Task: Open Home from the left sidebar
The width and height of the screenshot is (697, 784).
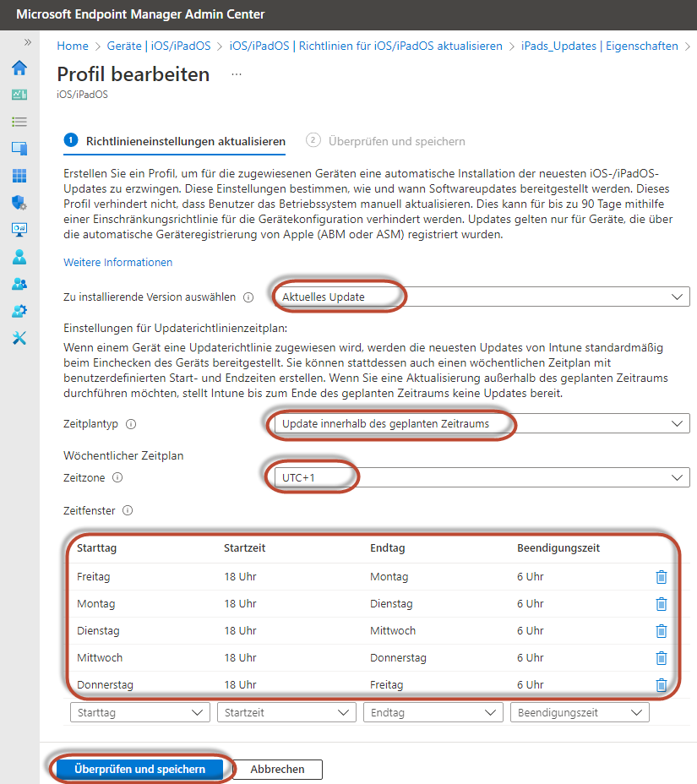Action: click(x=19, y=68)
